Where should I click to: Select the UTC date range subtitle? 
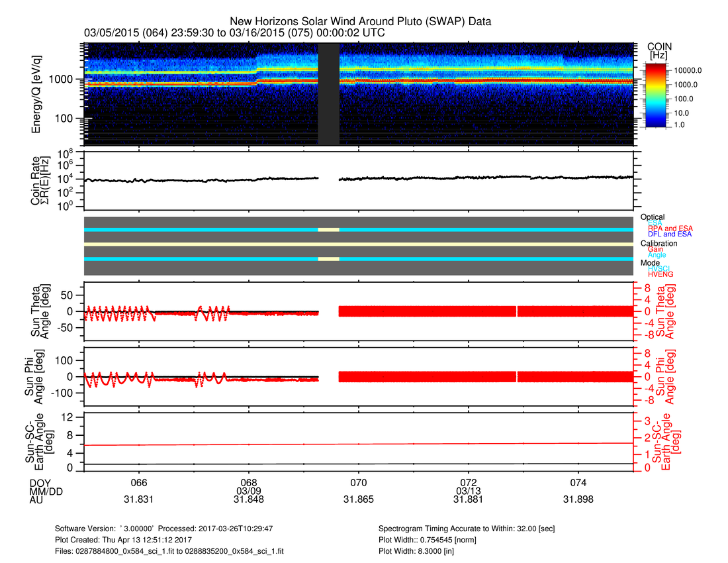(234, 32)
